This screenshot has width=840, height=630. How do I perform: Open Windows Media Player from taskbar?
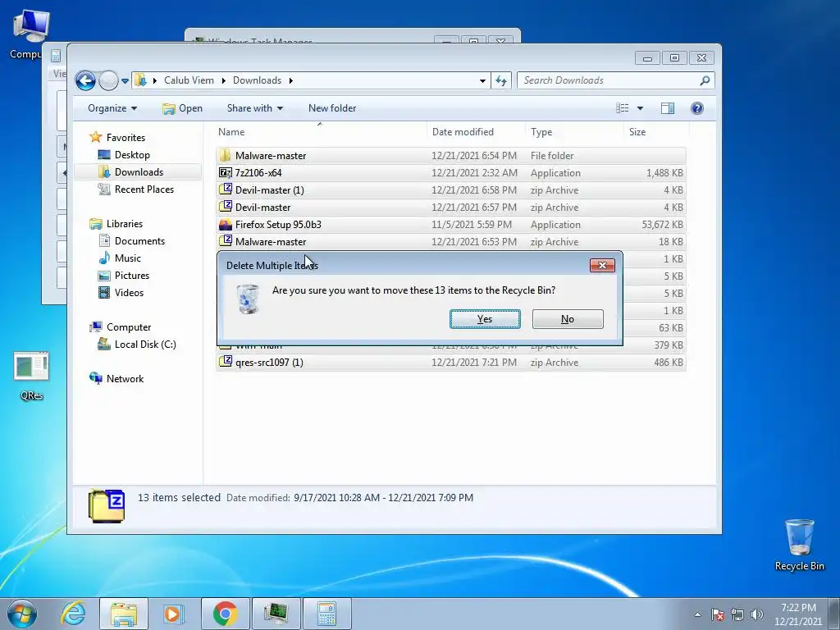pos(174,614)
